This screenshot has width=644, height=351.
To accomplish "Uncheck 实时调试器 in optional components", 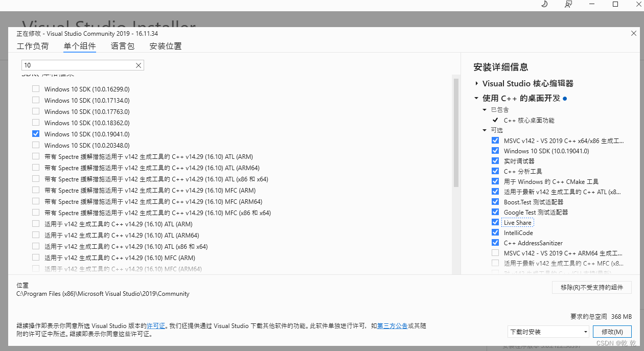I will click(495, 161).
